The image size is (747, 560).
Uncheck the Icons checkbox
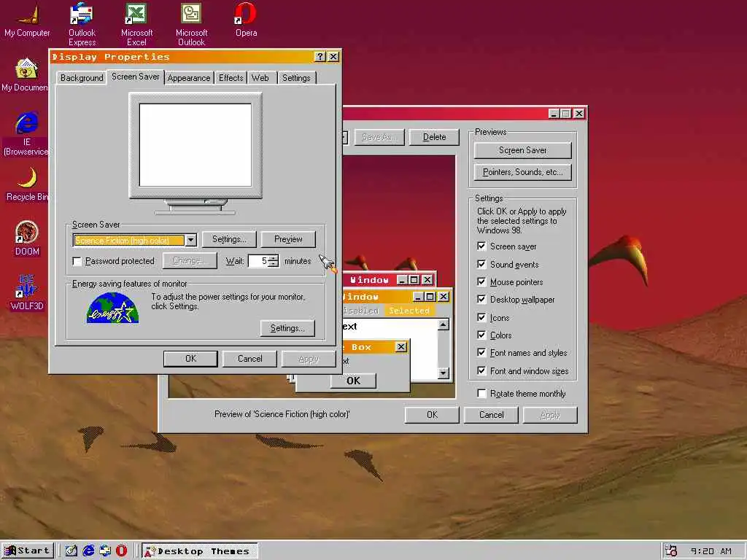(481, 318)
